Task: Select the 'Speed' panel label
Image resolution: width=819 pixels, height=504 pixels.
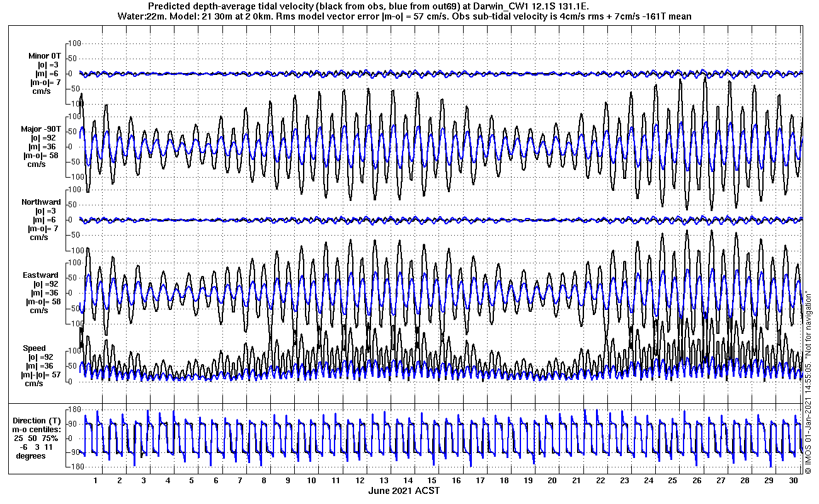Action: tap(34, 348)
